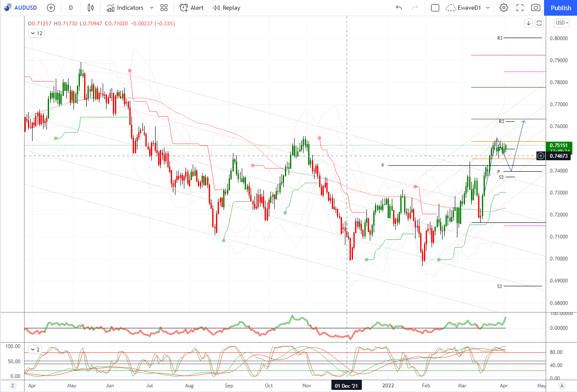Click the P pivot label left of the 0.742 line
Screen dimensions: 577x392
click(x=383, y=165)
